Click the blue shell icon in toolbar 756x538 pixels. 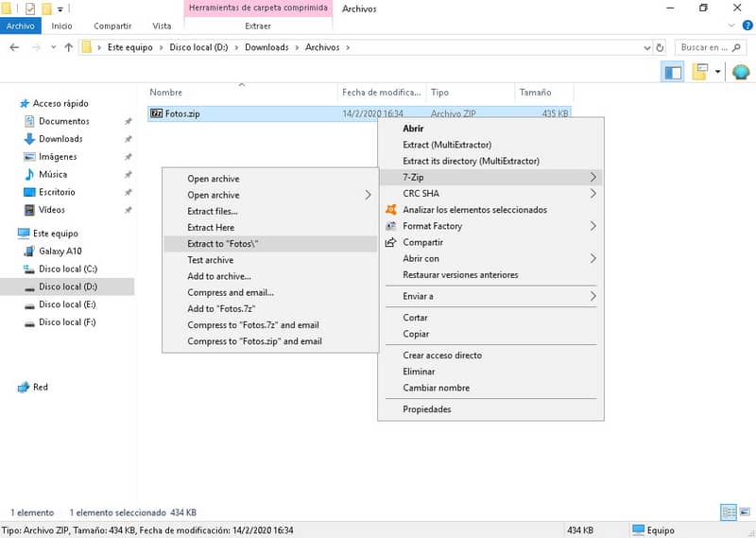(741, 72)
